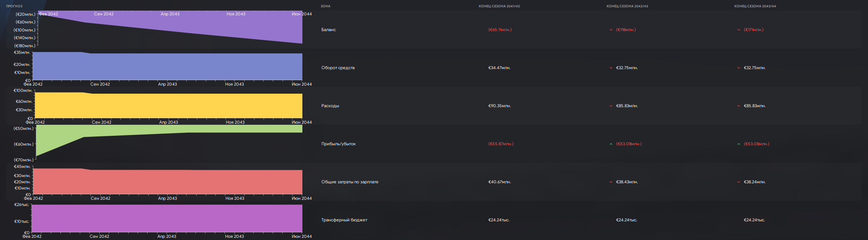
Task: Click the down arrow next to Оборот средств 2042/43
Action: (611, 68)
